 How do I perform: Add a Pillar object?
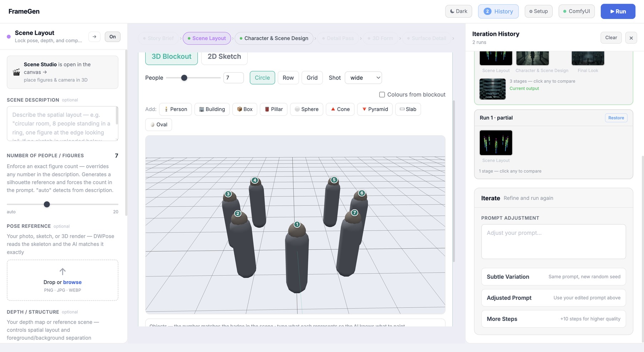tap(274, 109)
